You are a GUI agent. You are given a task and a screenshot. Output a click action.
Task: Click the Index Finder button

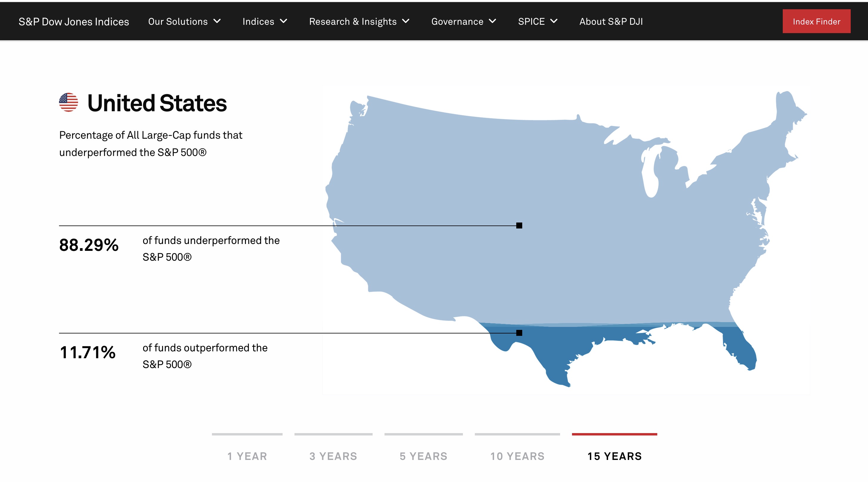(816, 21)
